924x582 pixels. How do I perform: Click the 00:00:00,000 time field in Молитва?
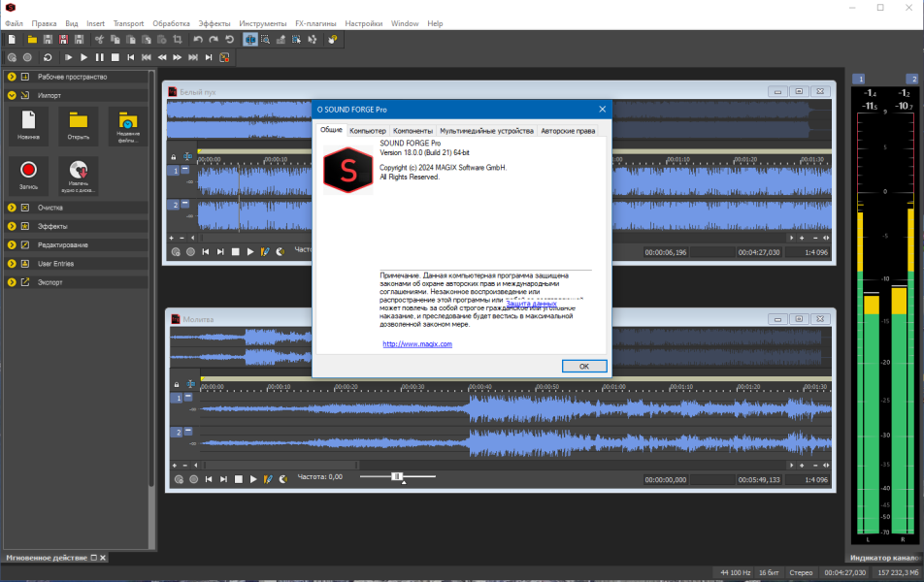click(665, 479)
